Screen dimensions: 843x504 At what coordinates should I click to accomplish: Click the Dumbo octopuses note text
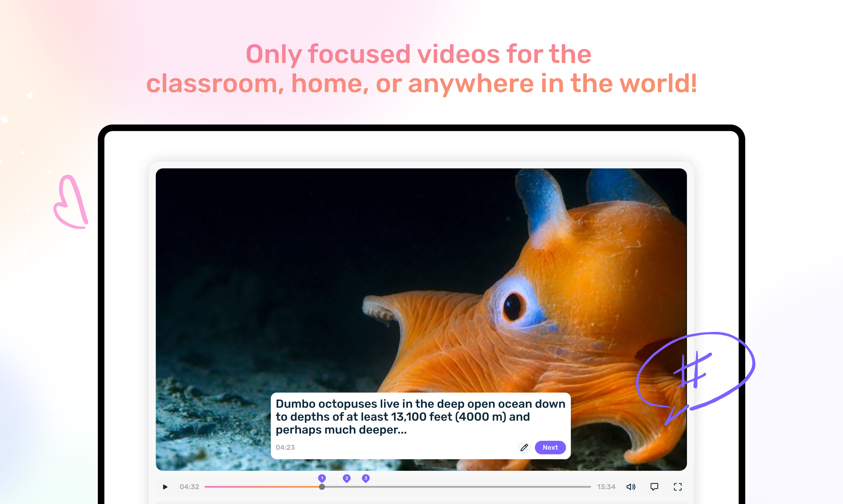coord(420,417)
